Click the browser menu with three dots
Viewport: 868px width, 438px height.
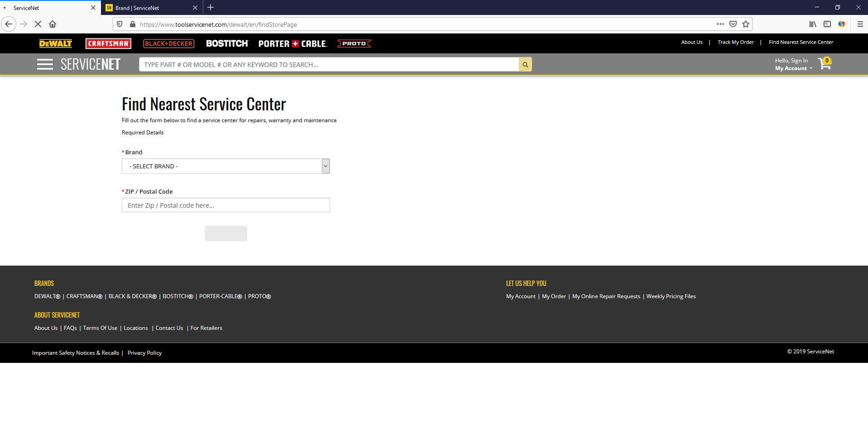(719, 24)
